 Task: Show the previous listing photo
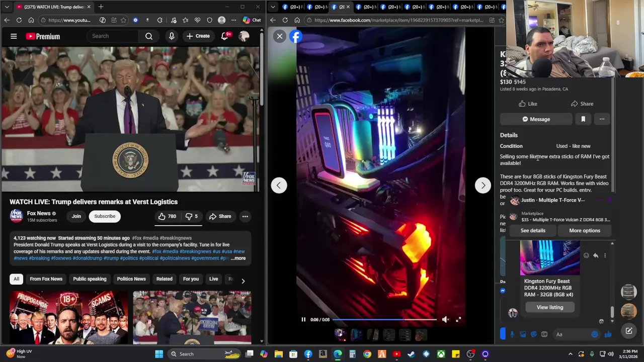pyautogui.click(x=279, y=185)
